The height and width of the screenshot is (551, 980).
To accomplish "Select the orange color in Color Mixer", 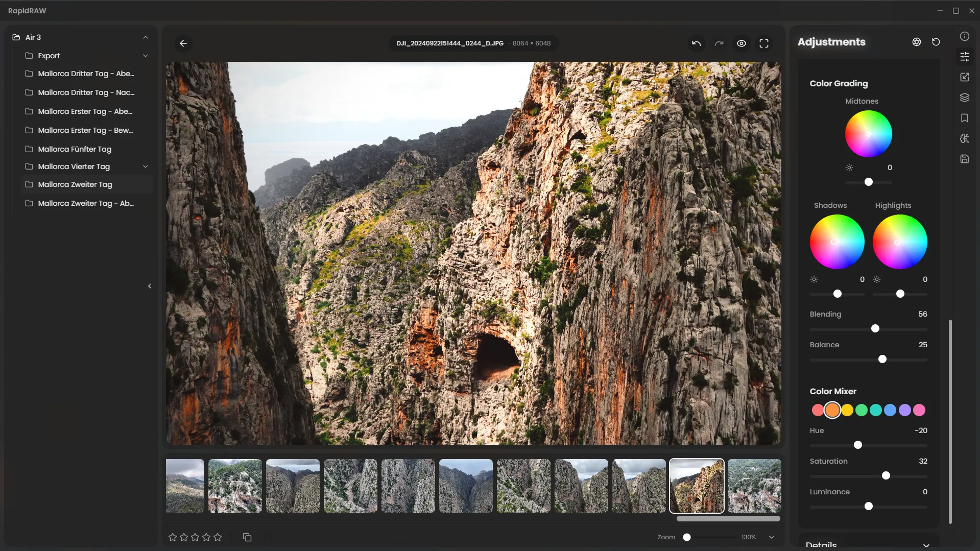I will coord(832,410).
